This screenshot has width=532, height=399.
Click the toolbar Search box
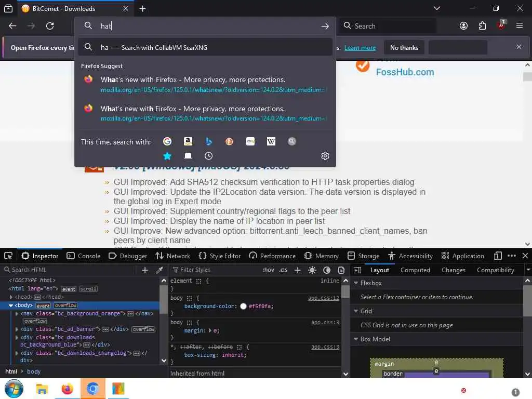point(387,26)
